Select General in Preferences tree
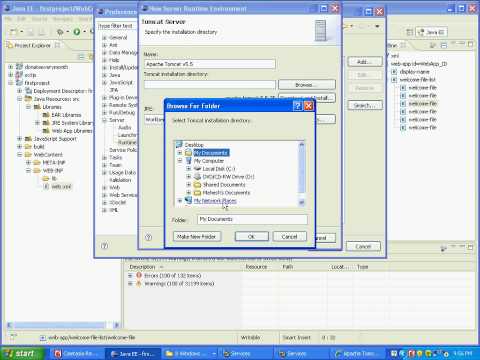The height and width of the screenshot is (360, 480). point(118,37)
